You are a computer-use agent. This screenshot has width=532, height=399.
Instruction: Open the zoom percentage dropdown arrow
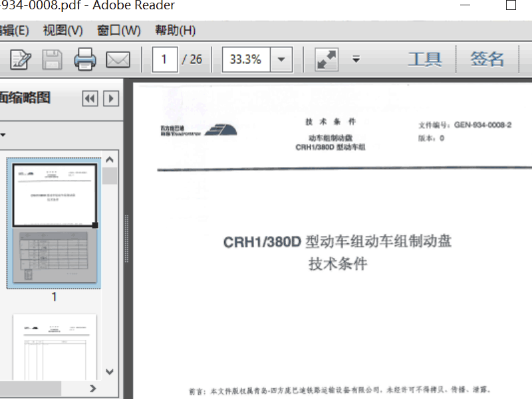(281, 59)
